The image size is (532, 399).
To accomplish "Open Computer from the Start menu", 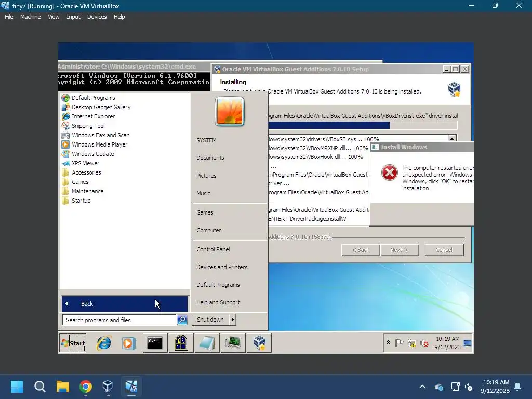I will tap(209, 230).
